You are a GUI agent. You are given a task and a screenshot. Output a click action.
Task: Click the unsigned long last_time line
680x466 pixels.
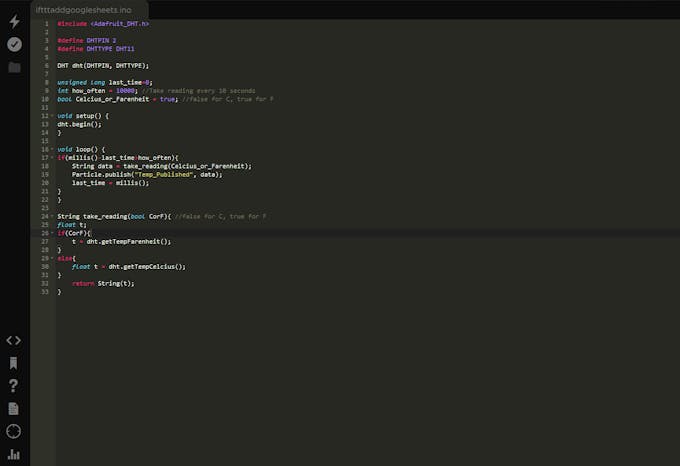click(105, 82)
